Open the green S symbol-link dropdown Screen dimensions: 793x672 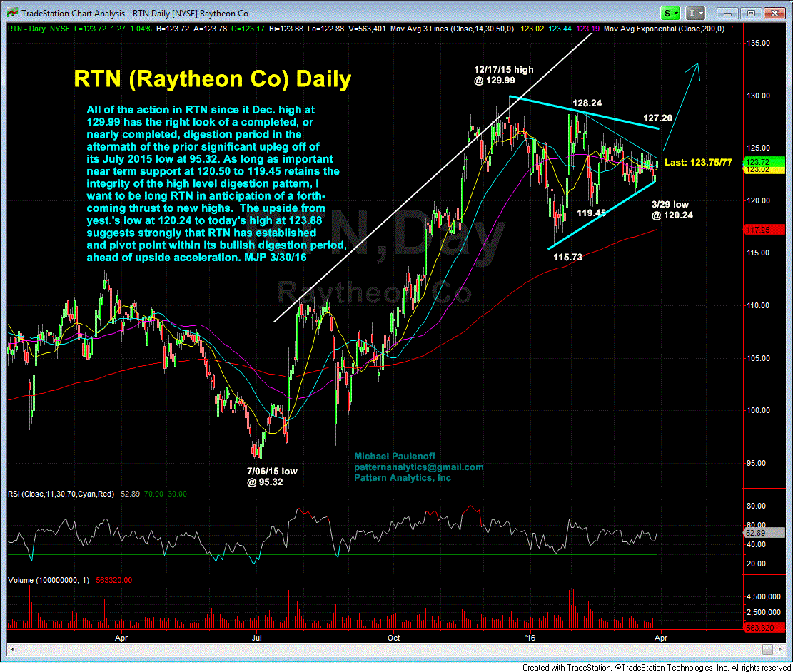coord(671,14)
